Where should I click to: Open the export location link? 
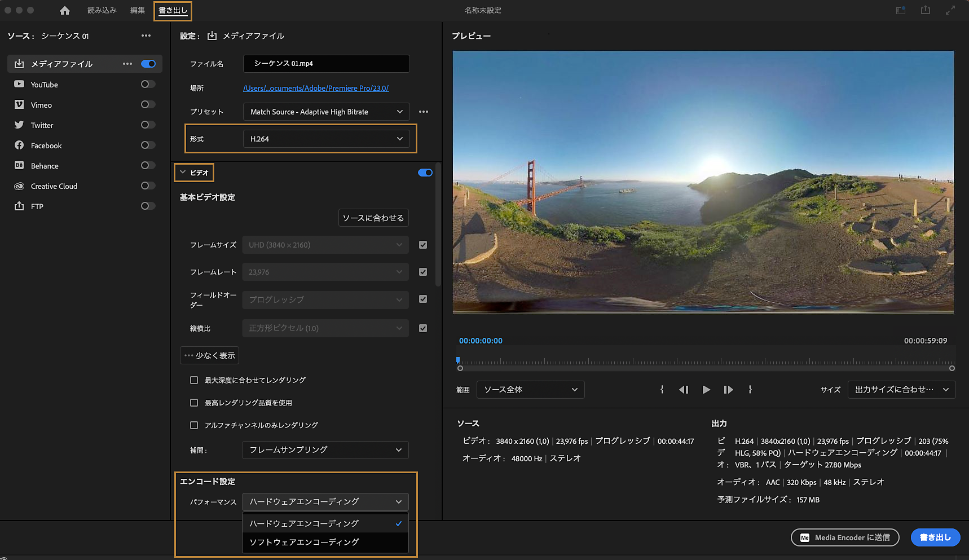(x=316, y=88)
